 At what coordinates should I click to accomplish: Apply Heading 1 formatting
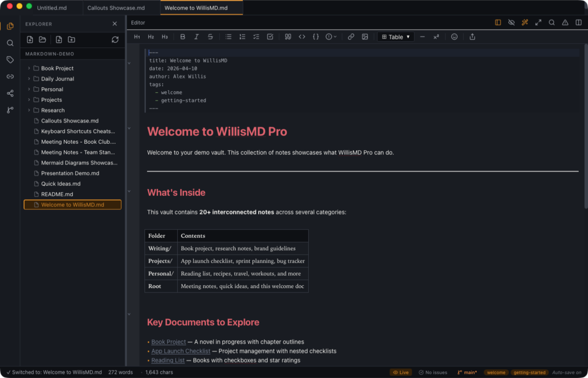pyautogui.click(x=137, y=37)
